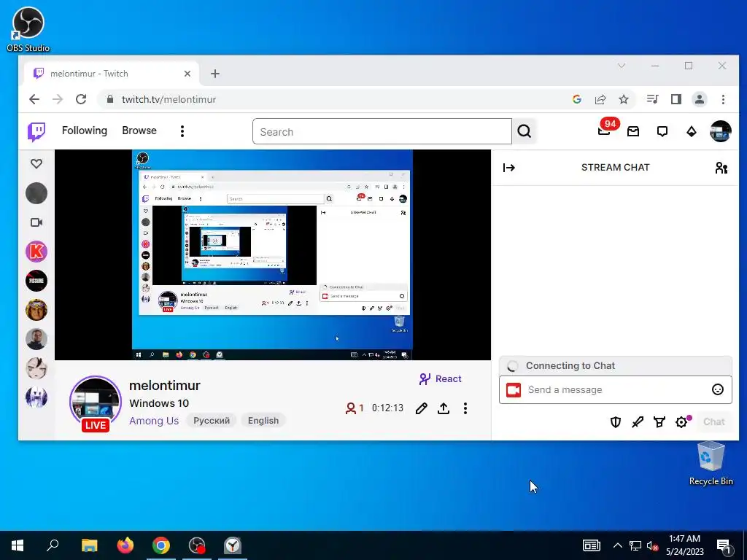Click the browser back arrow
This screenshot has height=560, width=747.
coord(34,99)
